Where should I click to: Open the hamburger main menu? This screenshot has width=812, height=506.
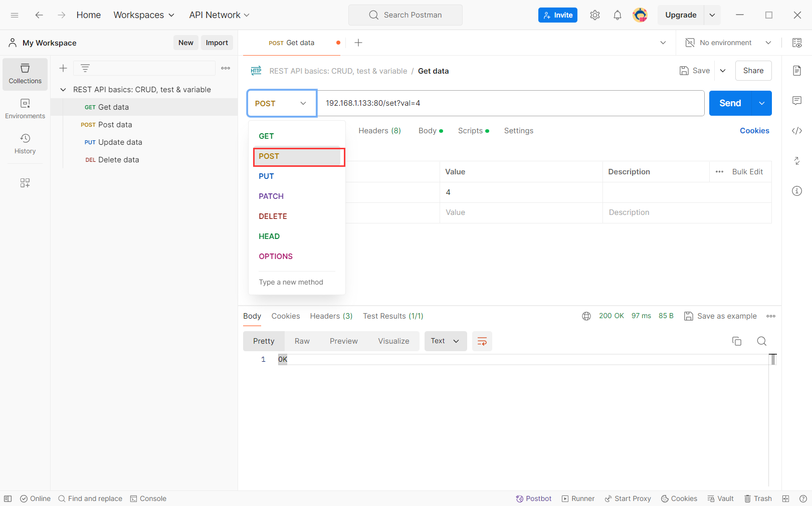15,15
